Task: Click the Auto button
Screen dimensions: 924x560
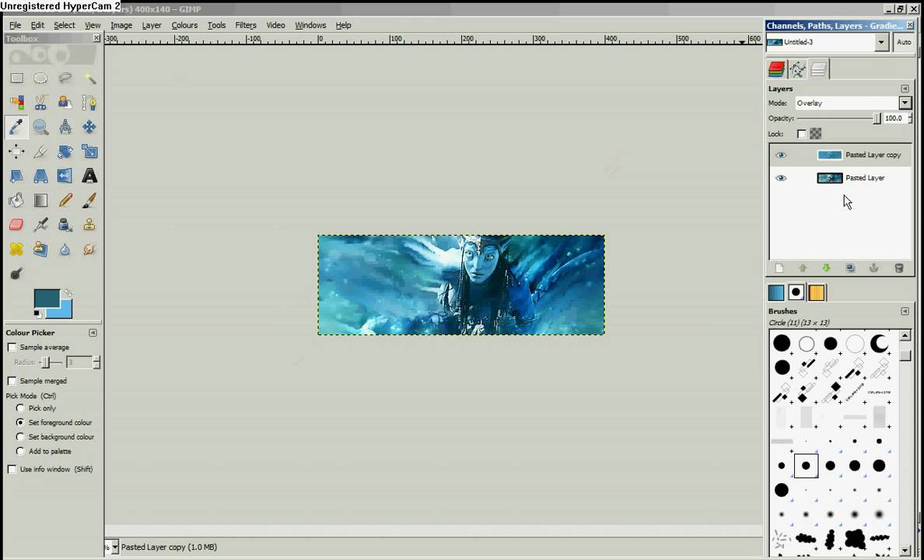Action: tap(904, 43)
